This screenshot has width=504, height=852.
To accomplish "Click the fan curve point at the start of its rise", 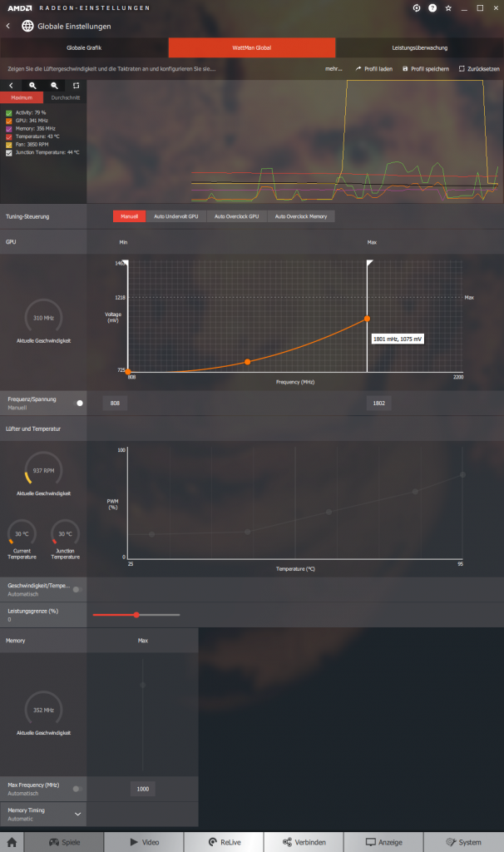I will pos(247,532).
